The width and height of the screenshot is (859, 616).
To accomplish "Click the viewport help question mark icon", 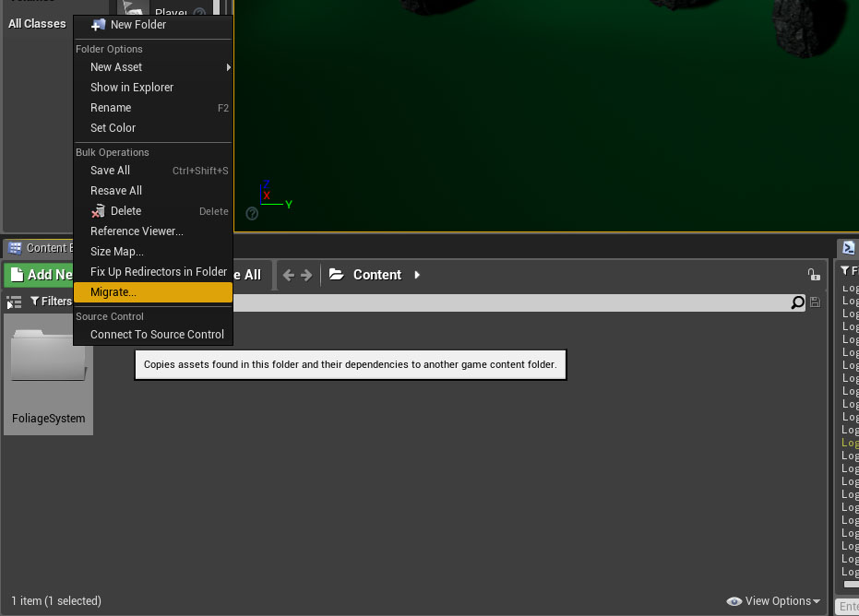I will click(252, 213).
